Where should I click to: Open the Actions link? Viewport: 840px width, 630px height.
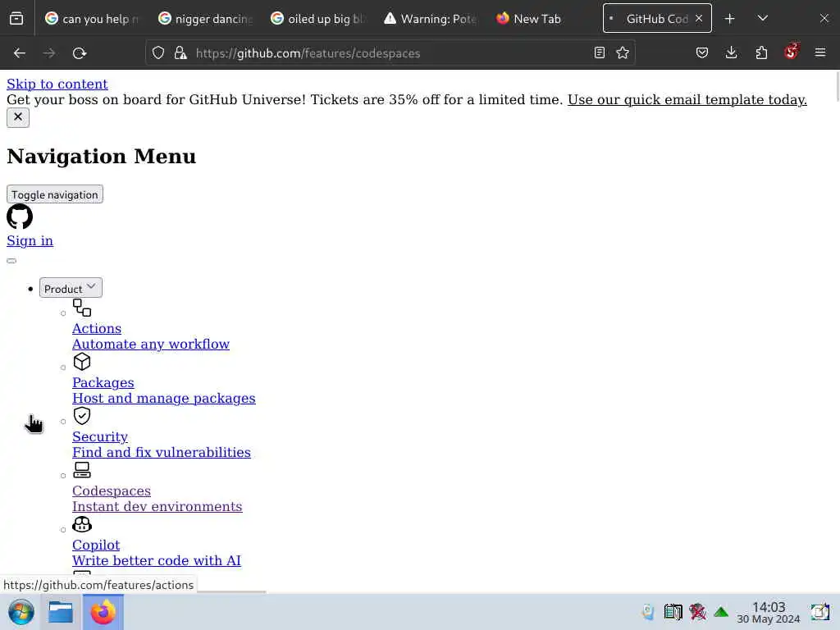coord(97,328)
